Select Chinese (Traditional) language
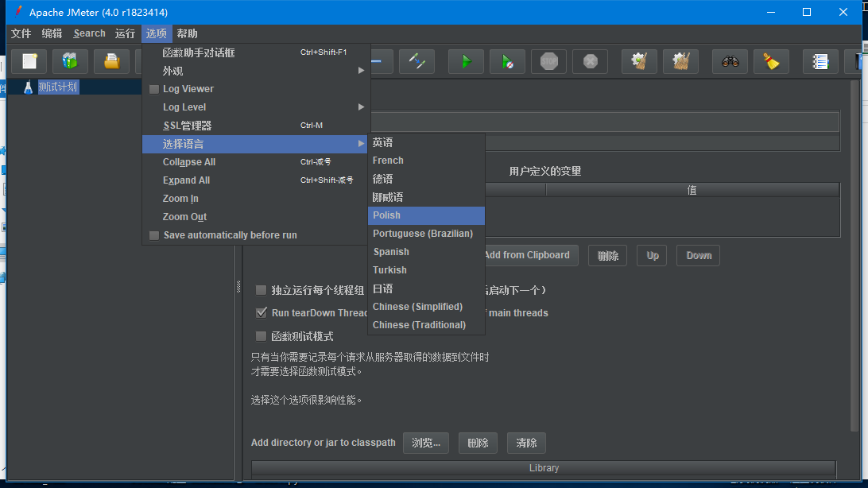This screenshot has width=868, height=488. click(426, 325)
